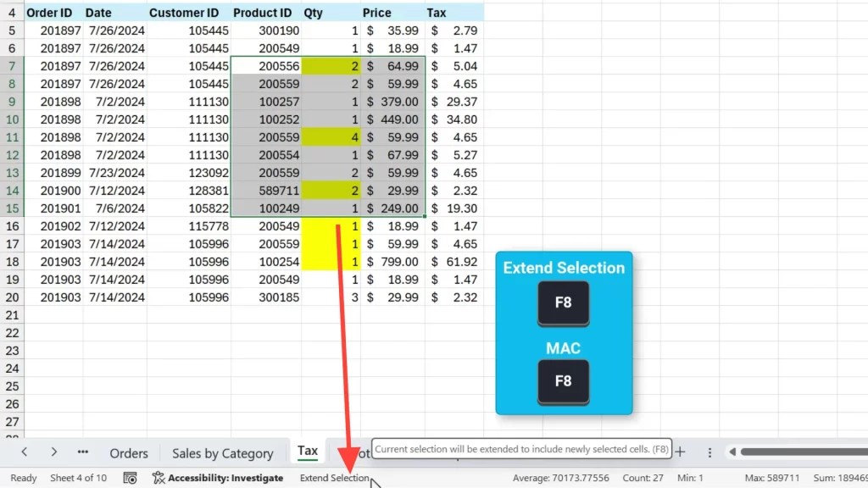Select the F8 key graphic in the overlay
This screenshot has width=868, height=488.
[x=563, y=303]
